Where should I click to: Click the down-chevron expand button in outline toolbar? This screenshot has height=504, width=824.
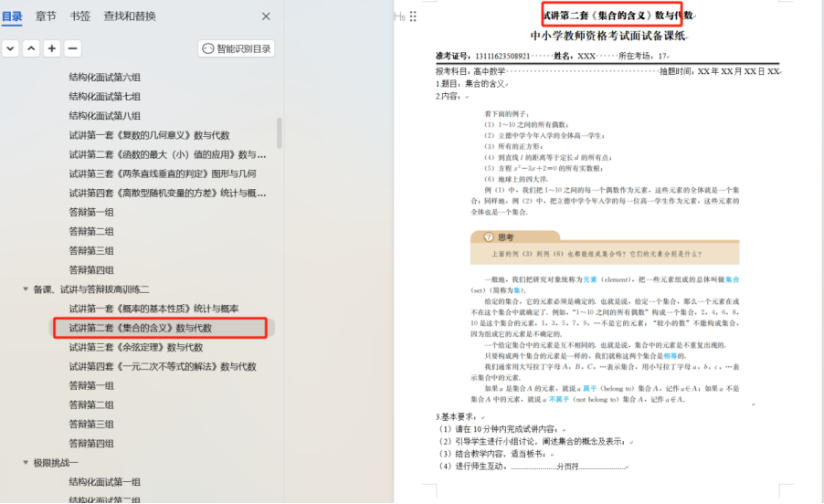pos(10,48)
